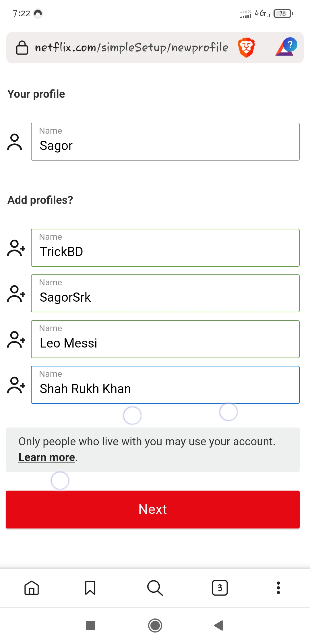Tap the add-profile icon beside TrickBD

(x=16, y=248)
